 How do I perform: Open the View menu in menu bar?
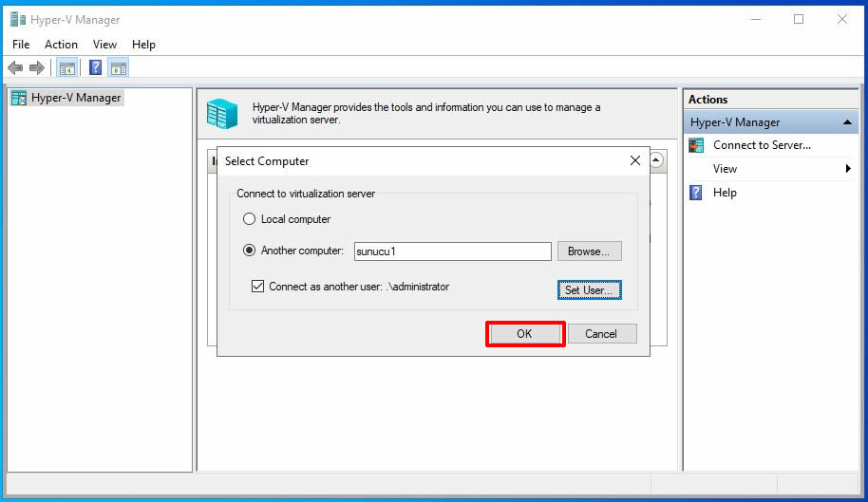coord(104,45)
